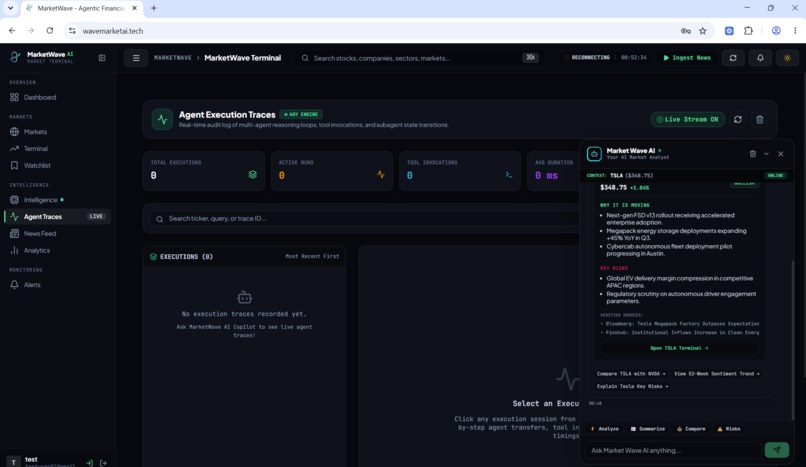This screenshot has width=806, height=467.
Task: Toggle the Live Stream ON switch
Action: (688, 119)
